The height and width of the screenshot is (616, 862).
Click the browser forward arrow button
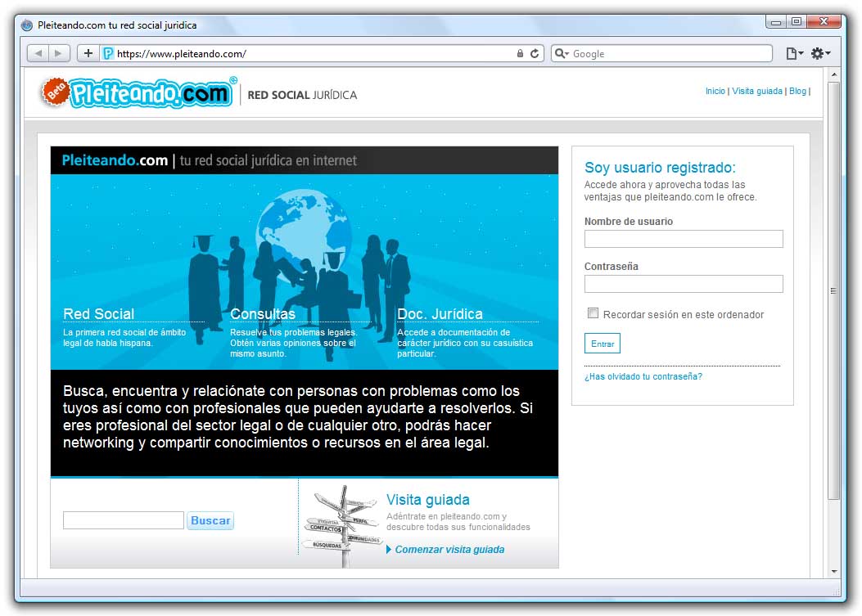(59, 53)
